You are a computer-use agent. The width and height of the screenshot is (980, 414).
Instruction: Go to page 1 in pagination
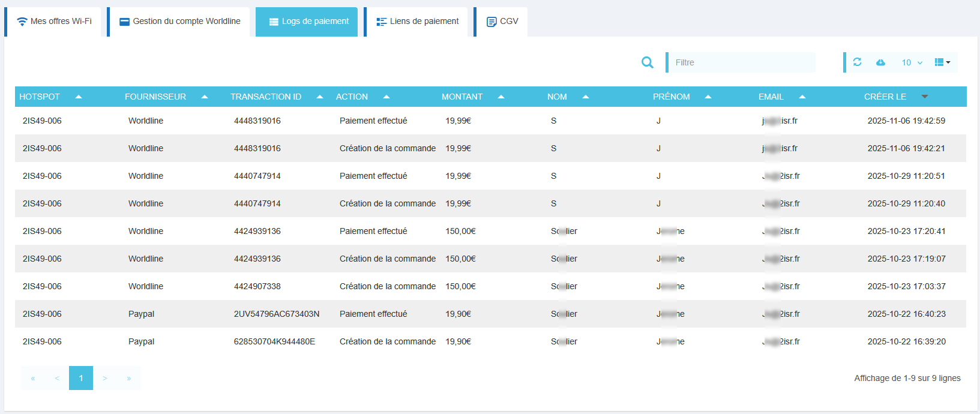81,378
